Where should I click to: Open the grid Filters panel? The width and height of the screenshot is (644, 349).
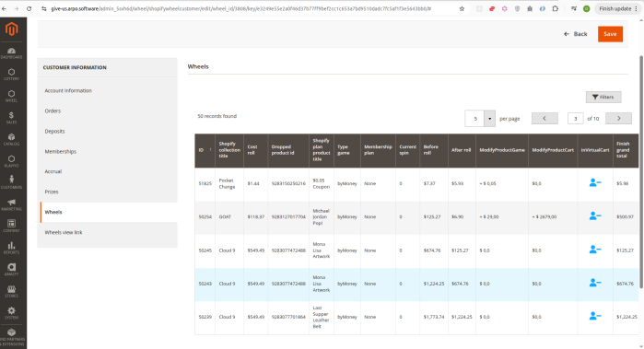point(603,97)
